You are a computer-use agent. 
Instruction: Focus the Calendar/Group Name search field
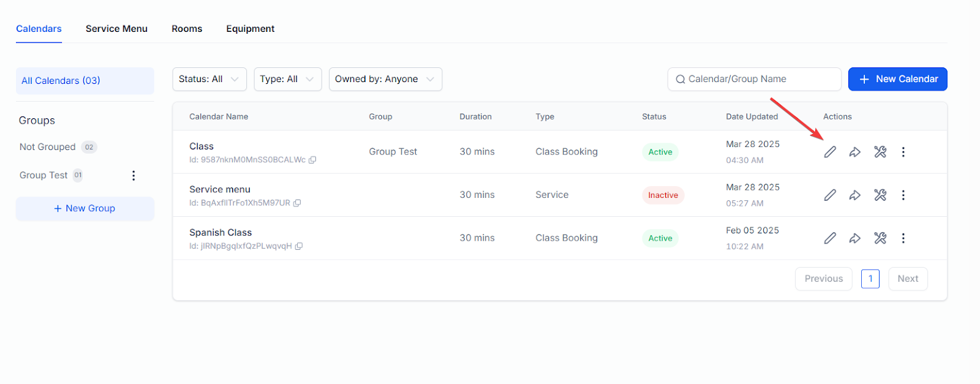(755, 79)
